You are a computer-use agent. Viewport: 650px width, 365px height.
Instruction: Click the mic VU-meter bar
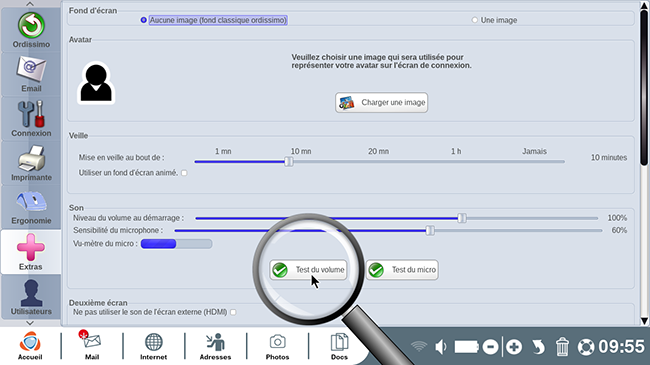[177, 243]
